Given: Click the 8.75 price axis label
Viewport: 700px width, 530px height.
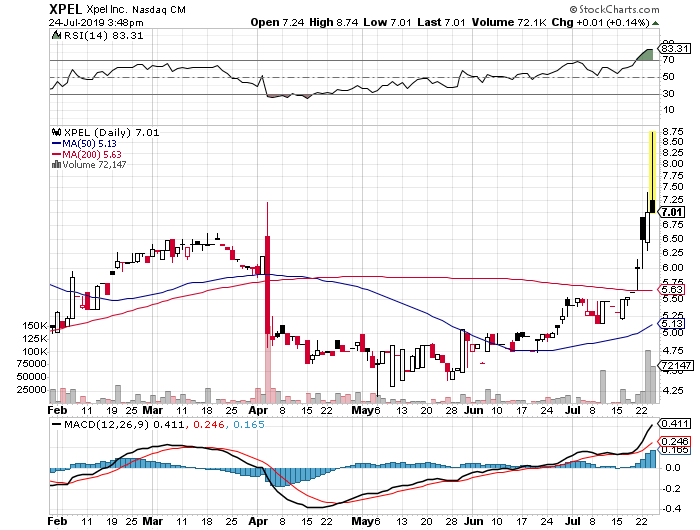Looking at the screenshot, I should pyautogui.click(x=673, y=131).
